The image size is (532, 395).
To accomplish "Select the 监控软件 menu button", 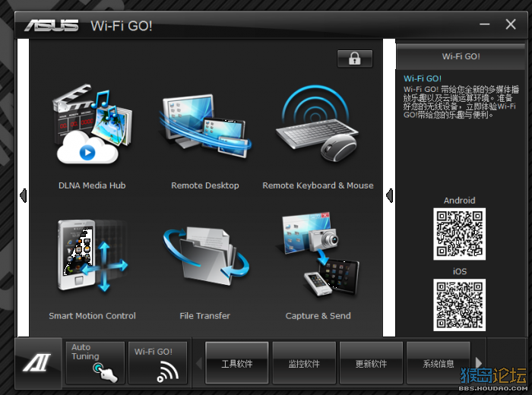I will pyautogui.click(x=304, y=363).
